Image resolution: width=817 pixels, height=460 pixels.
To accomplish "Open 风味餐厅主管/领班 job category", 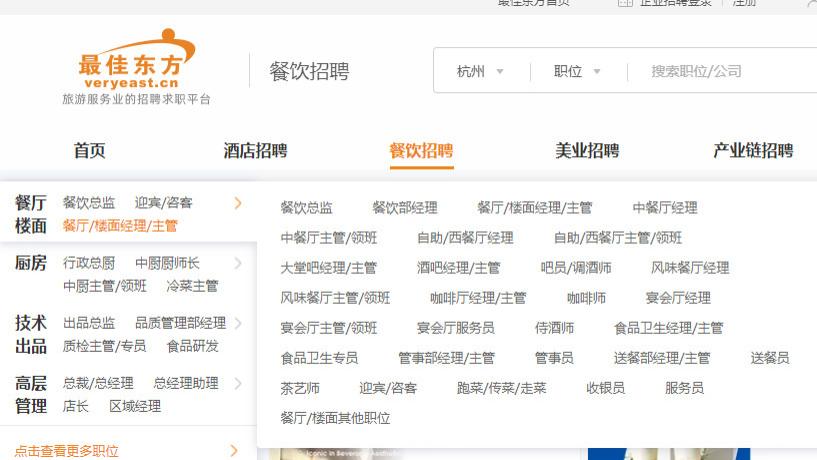I will pyautogui.click(x=335, y=298).
